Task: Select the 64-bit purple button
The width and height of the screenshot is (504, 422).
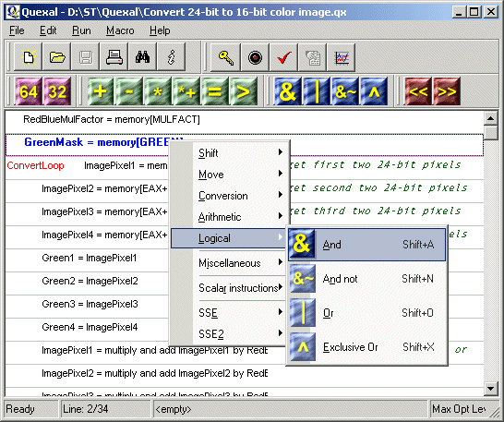Action: [29, 91]
